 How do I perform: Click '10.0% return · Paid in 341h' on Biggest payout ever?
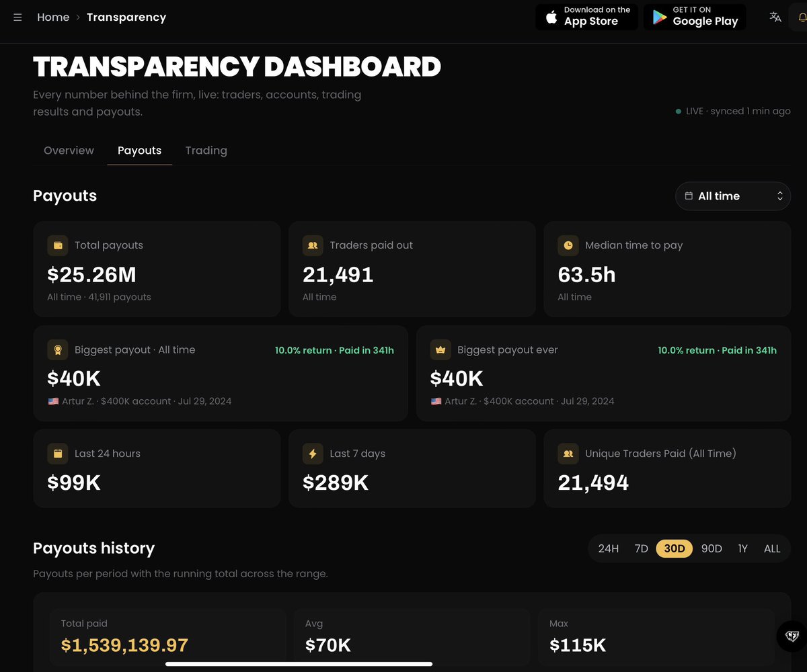717,350
